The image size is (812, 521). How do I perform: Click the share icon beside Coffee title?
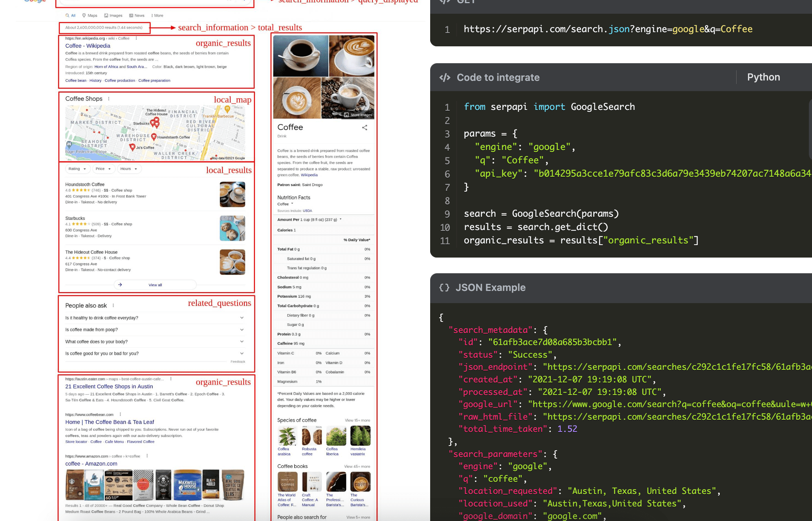[x=365, y=128]
